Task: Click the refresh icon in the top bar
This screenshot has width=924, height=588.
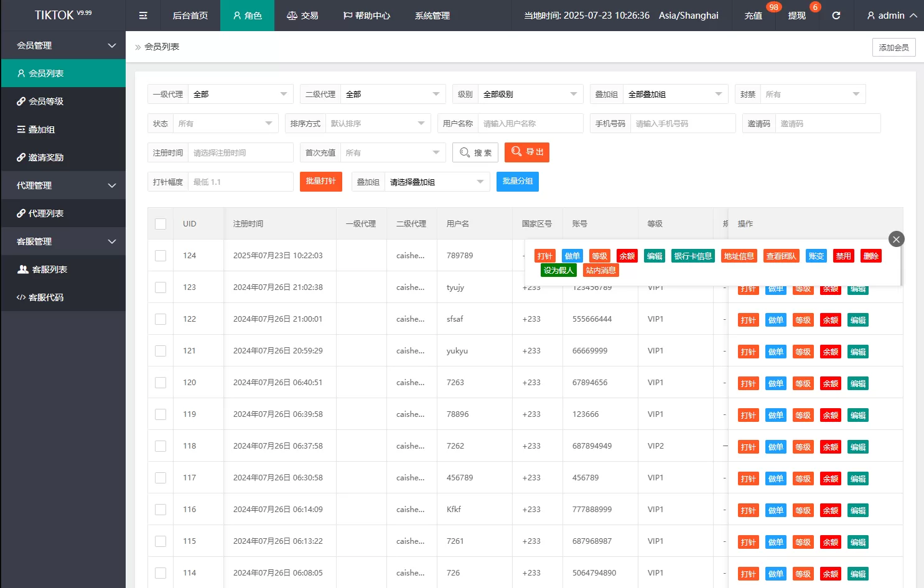Action: 836,16
